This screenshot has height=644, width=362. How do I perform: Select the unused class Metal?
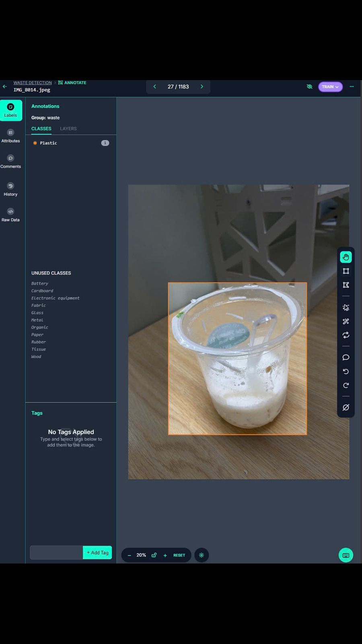(37, 320)
